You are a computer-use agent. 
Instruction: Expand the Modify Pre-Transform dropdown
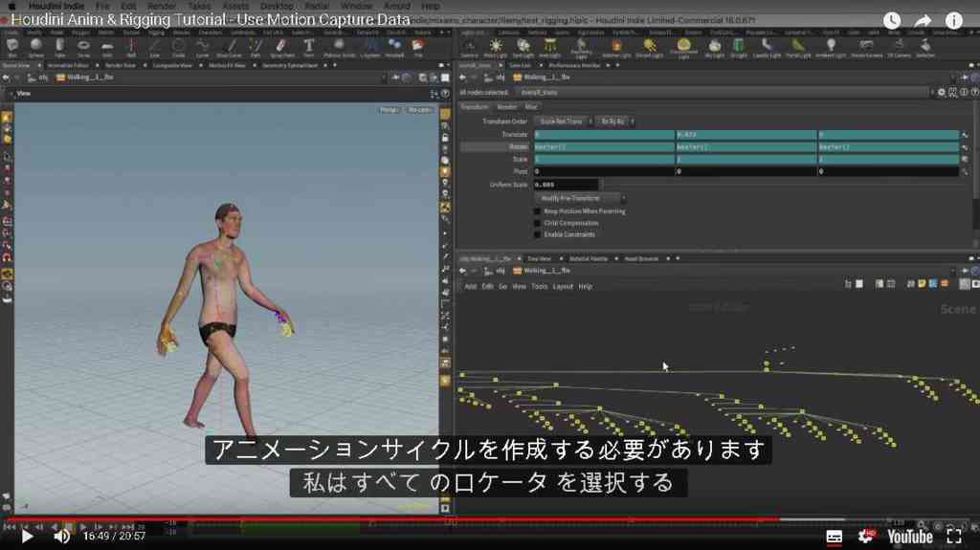pos(580,198)
